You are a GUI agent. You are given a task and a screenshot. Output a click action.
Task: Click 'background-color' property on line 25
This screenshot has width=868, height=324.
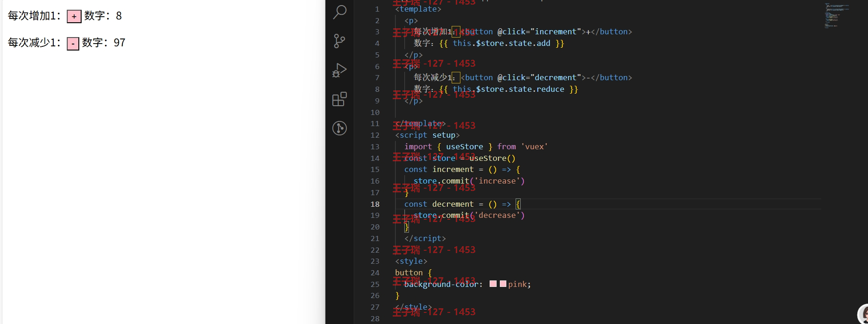(x=441, y=284)
